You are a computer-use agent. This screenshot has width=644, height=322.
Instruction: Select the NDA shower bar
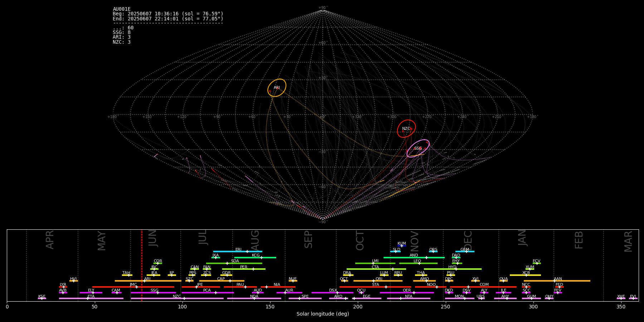[x=254, y=298]
